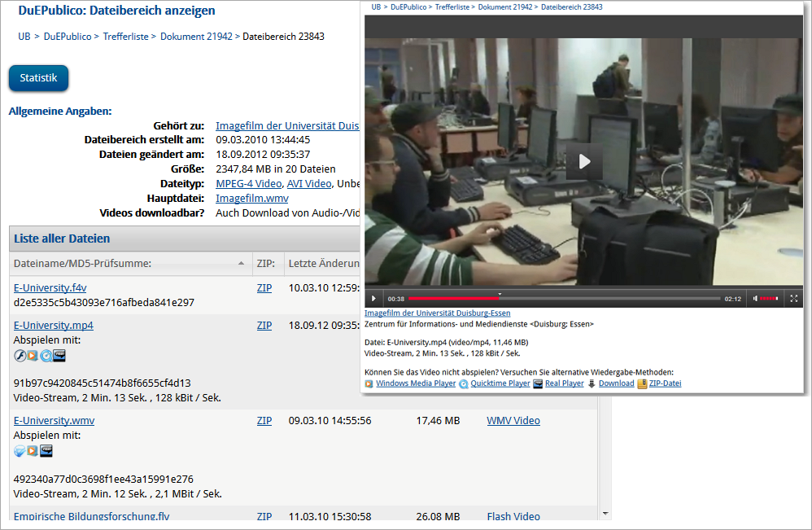Open the E-University.f4v file link
Screen dimensions: 812x530
pos(50,287)
